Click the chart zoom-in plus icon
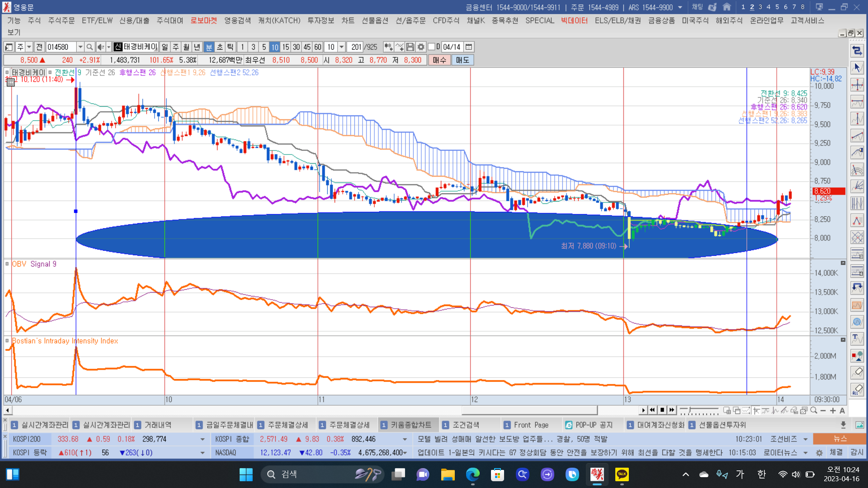 click(833, 410)
